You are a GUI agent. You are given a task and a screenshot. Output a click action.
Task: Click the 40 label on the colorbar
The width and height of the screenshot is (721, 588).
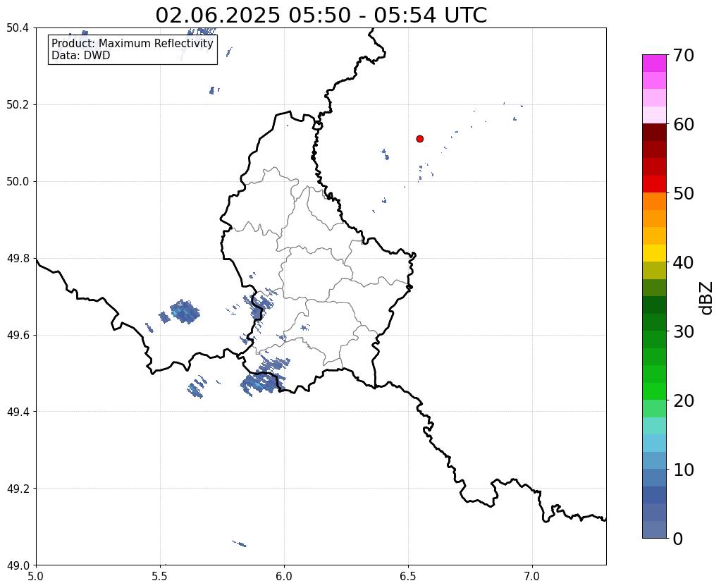684,262
